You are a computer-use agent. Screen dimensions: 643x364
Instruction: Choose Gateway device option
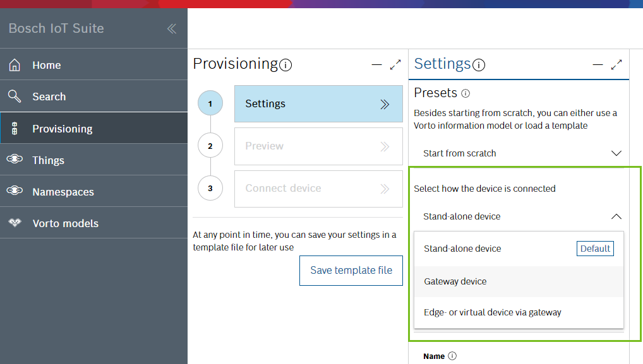[519, 281]
